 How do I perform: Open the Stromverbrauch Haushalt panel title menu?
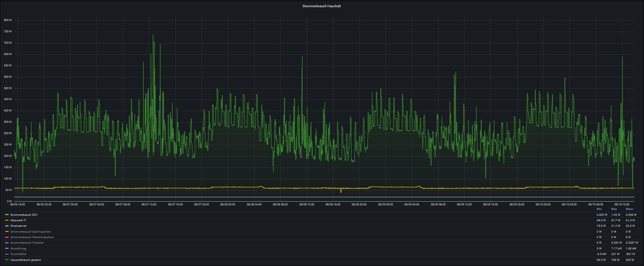(x=321, y=6)
